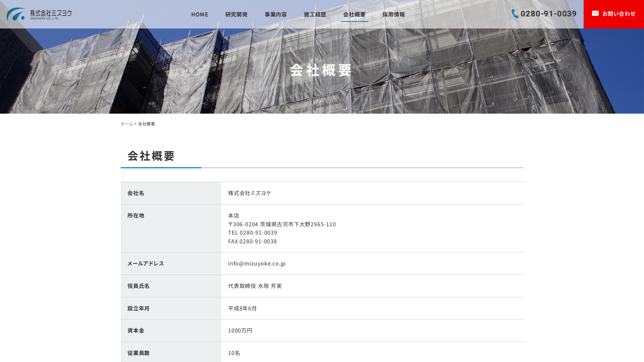Open the 施工経歴 menu item
Image resolution: width=644 pixels, height=362 pixels.
[x=315, y=14]
